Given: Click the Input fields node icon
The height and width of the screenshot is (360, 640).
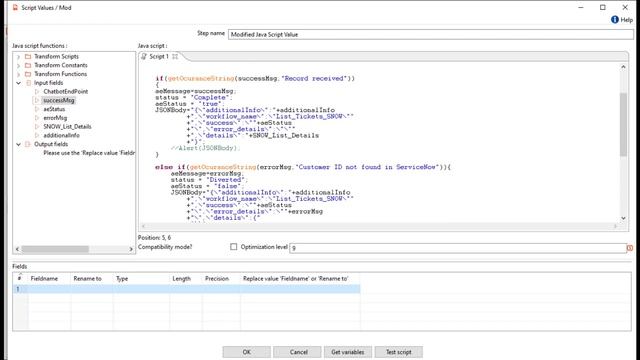Looking at the screenshot, I should tap(28, 83).
